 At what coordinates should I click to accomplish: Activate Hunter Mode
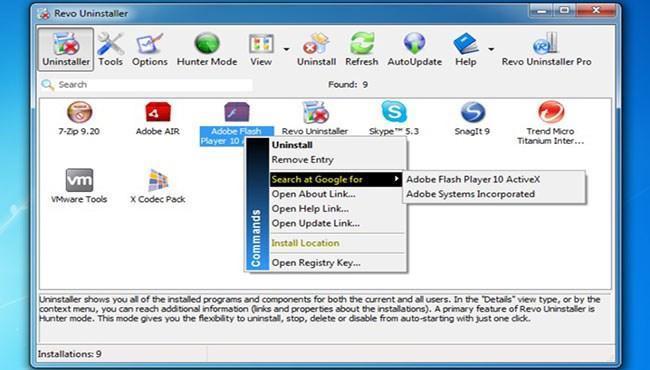(x=207, y=49)
